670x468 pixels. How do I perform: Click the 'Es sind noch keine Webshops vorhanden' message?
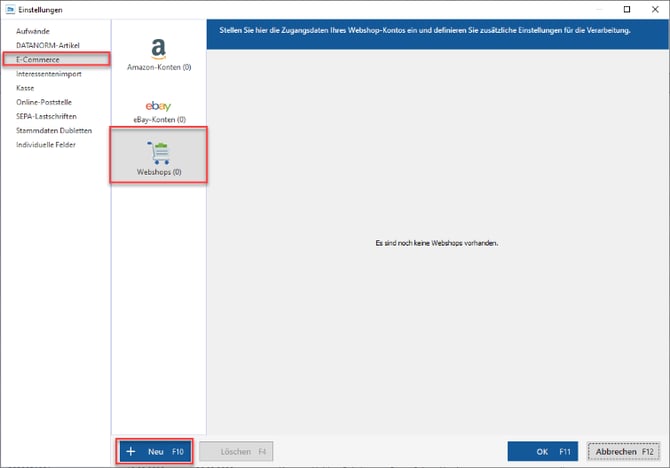437,243
